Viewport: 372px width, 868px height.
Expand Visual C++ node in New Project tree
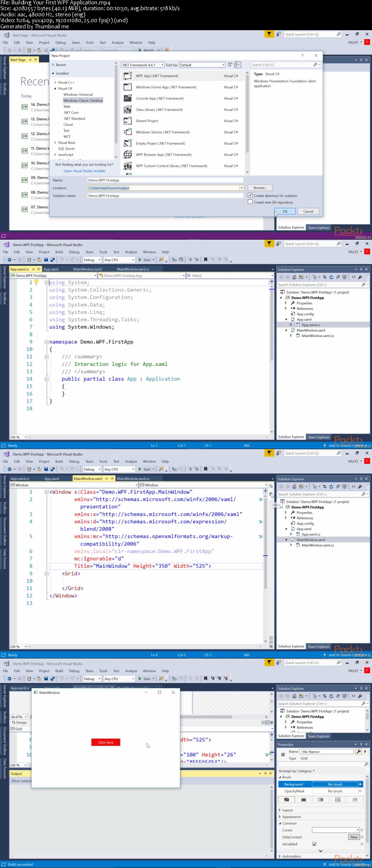55,83
